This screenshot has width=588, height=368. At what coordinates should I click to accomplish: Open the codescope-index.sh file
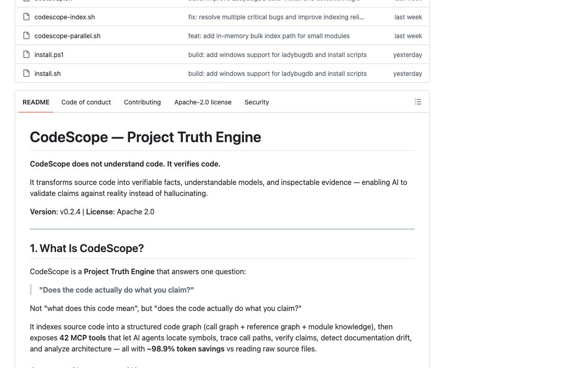[x=65, y=17]
